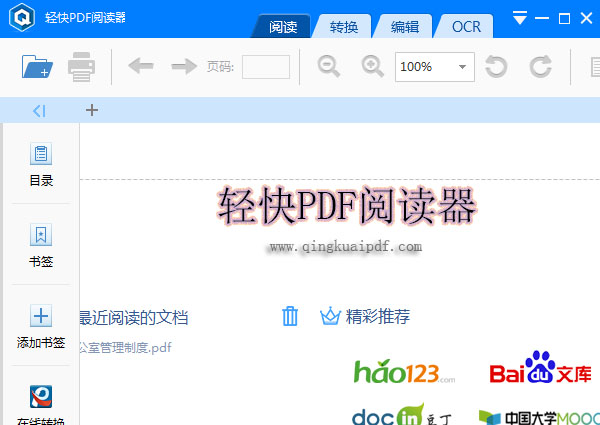Open recent file 公室管理制度.pdf
The image size is (600, 425).
[x=126, y=348]
